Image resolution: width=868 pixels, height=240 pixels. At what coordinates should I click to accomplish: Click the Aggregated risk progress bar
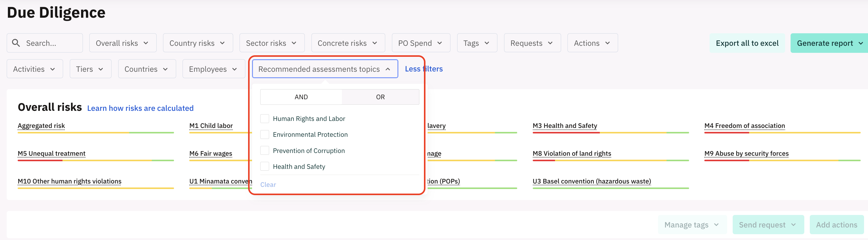(x=96, y=133)
